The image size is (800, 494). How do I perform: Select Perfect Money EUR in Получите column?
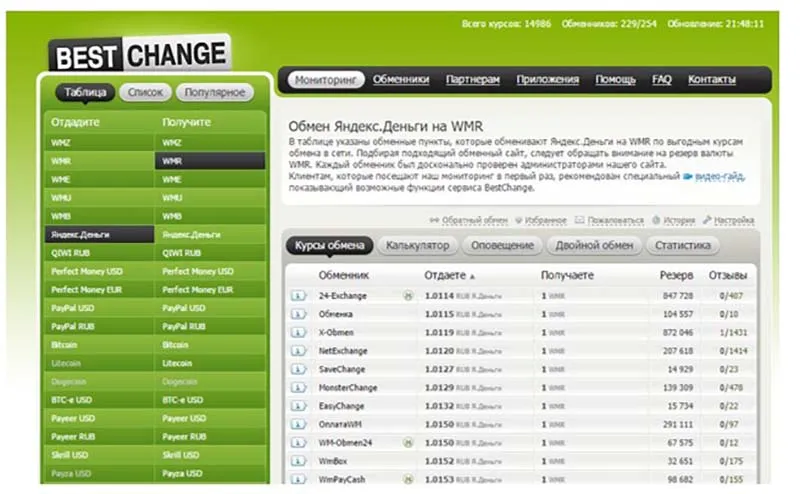pos(210,290)
